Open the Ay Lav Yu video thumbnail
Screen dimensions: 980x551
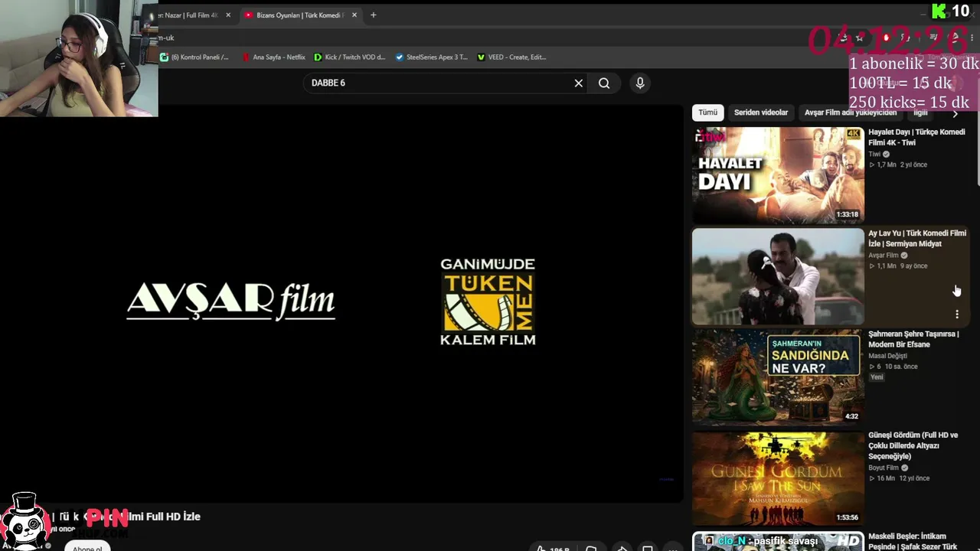pos(778,276)
